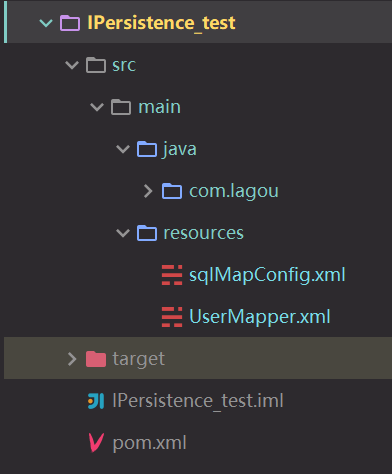The width and height of the screenshot is (392, 474).
Task: Click the Maven pom.xml icon
Action: point(97,443)
